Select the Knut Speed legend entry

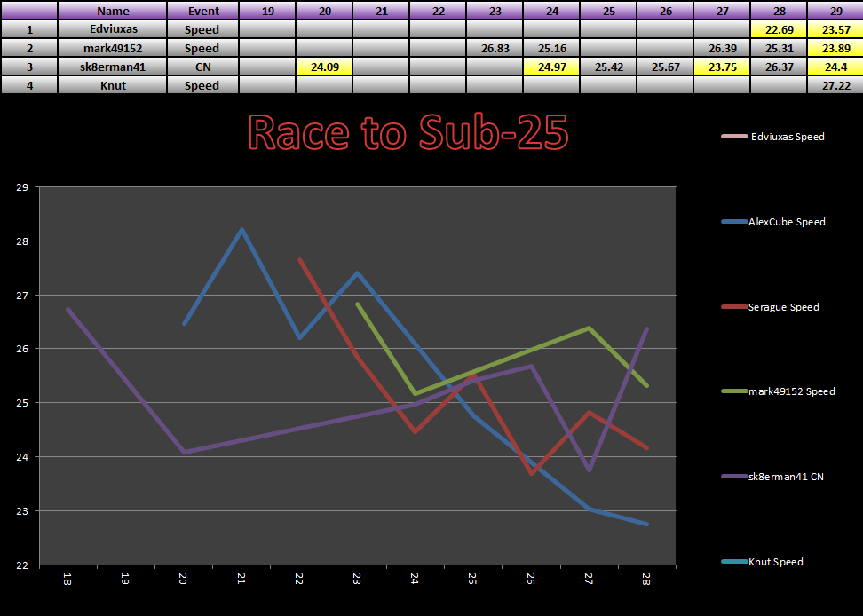(762, 562)
